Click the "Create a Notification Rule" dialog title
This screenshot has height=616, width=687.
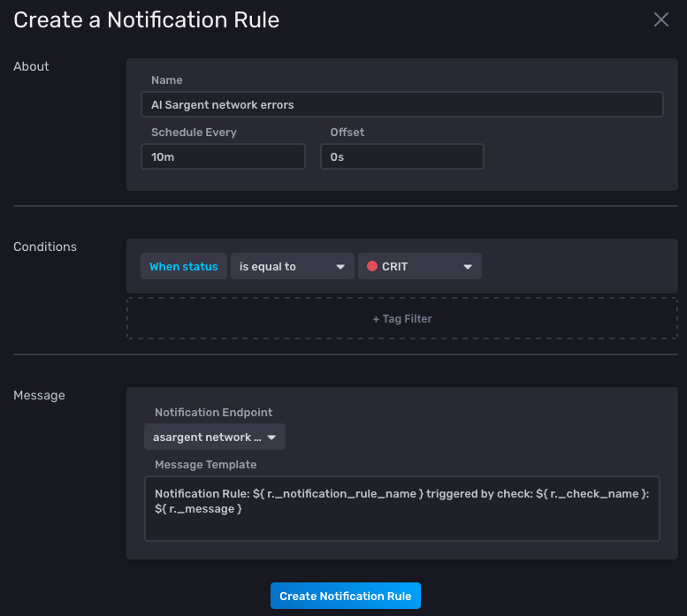(147, 20)
